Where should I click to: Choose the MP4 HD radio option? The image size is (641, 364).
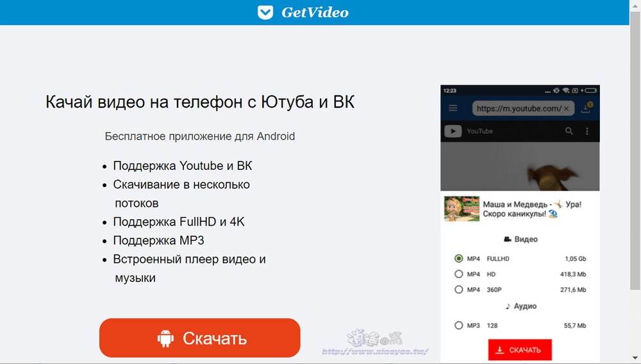(x=458, y=274)
